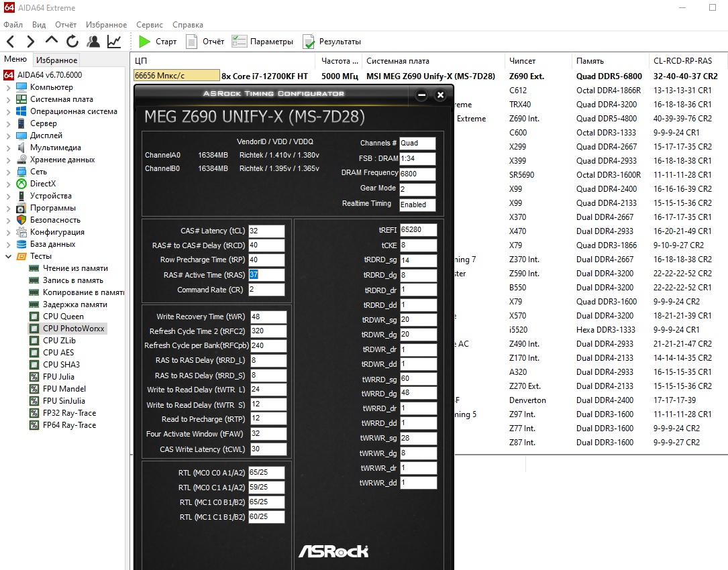Sort by the CL-RCD-RP-RAS column header
728x570 pixels.
point(682,61)
